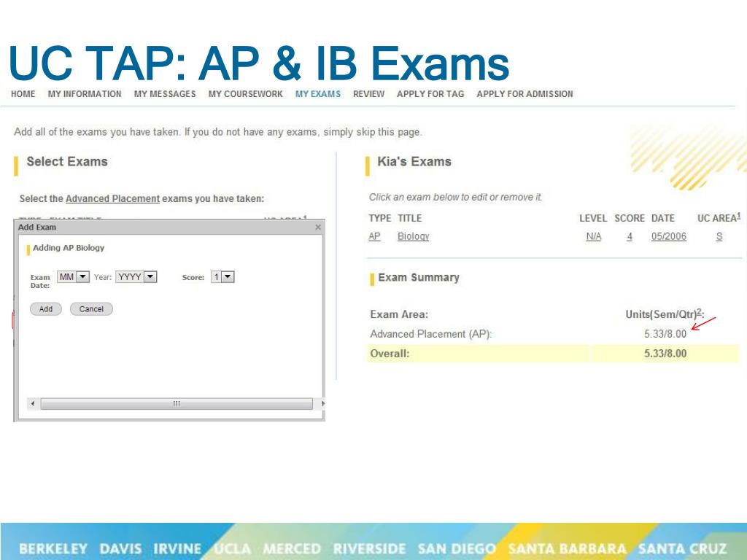Click the Overall row label
Viewport: 747px width, 560px height.
coord(390,354)
